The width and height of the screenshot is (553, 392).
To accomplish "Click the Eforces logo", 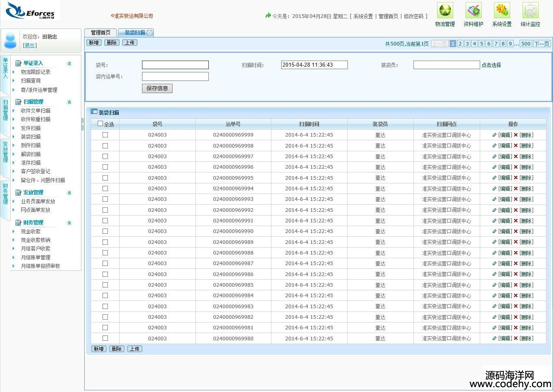I will click(31, 11).
